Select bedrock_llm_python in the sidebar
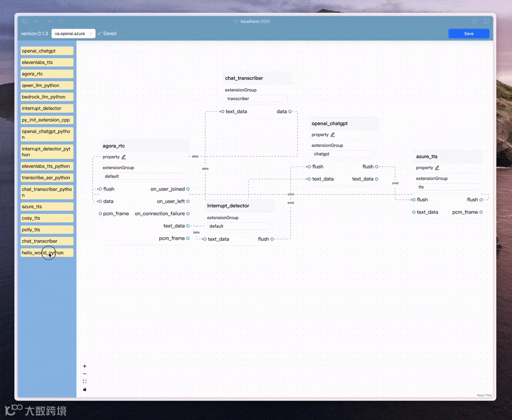The height and width of the screenshot is (420, 512). [x=47, y=97]
